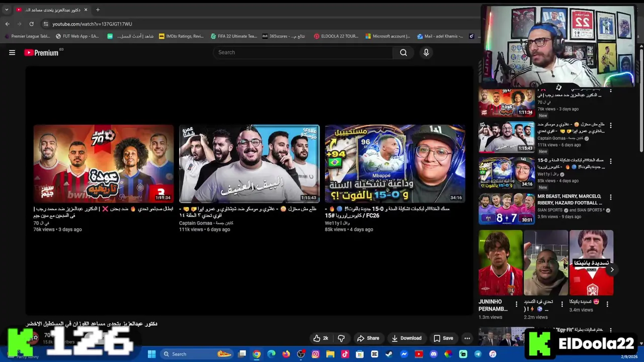Open options for JUNINHO Short
644x362 pixels.
pos(516,304)
